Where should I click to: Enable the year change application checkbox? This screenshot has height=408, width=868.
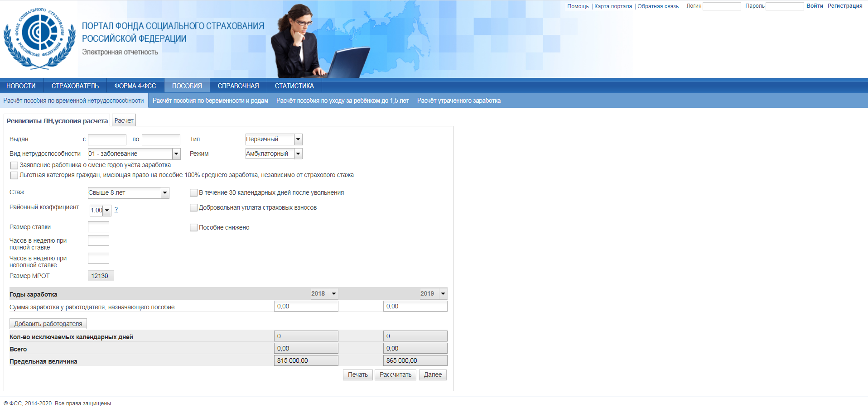point(14,165)
